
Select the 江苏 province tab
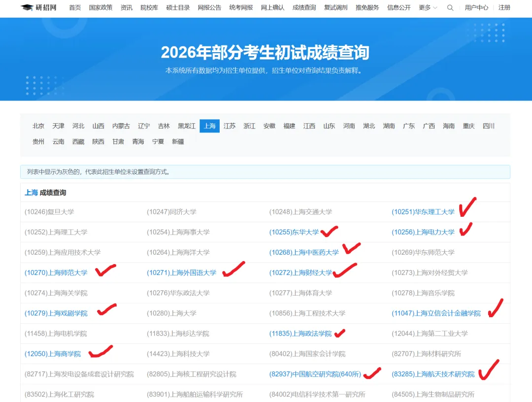coord(230,126)
